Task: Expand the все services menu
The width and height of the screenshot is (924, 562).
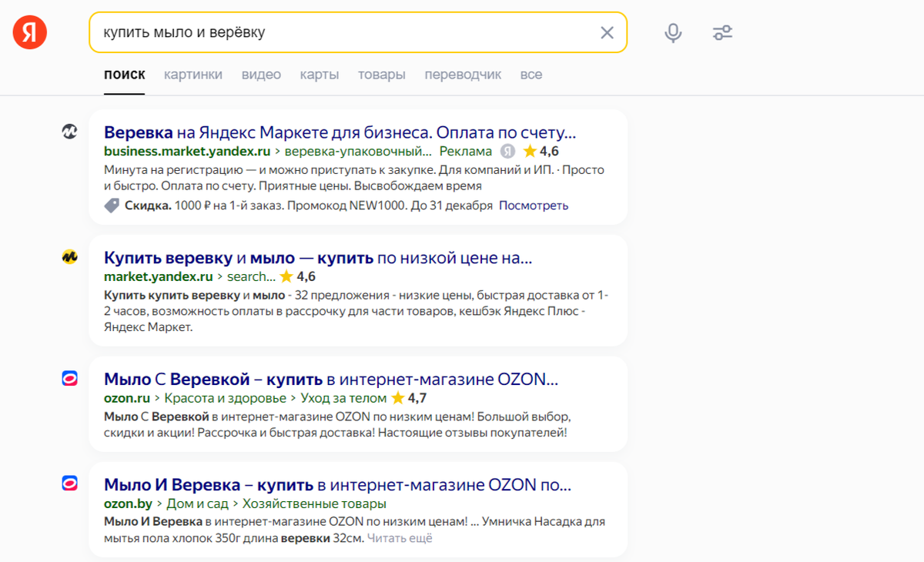Action: point(531,75)
